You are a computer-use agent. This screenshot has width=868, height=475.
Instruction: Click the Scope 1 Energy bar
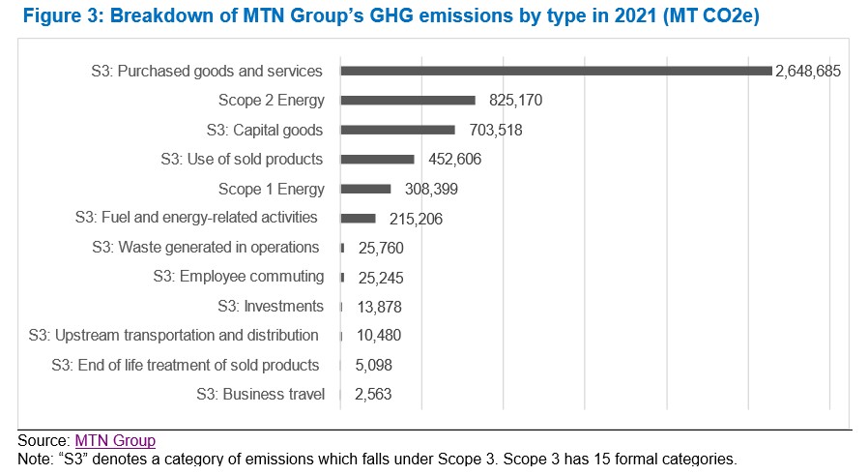(x=365, y=189)
